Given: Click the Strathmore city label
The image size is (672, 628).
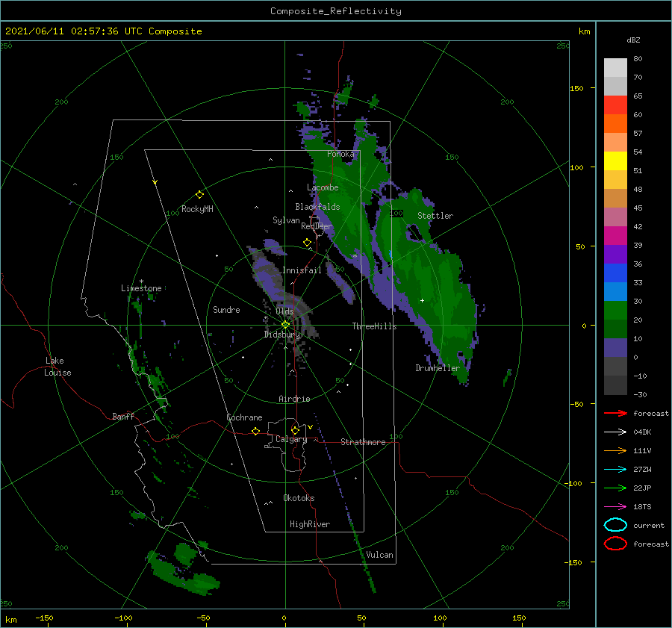Looking at the screenshot, I should tap(363, 442).
